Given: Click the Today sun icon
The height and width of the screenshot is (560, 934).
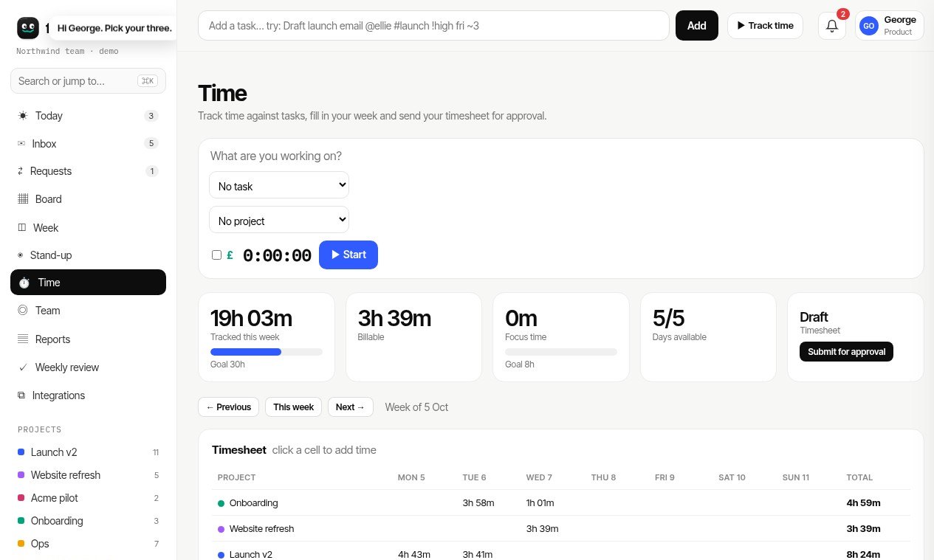Looking at the screenshot, I should (23, 116).
